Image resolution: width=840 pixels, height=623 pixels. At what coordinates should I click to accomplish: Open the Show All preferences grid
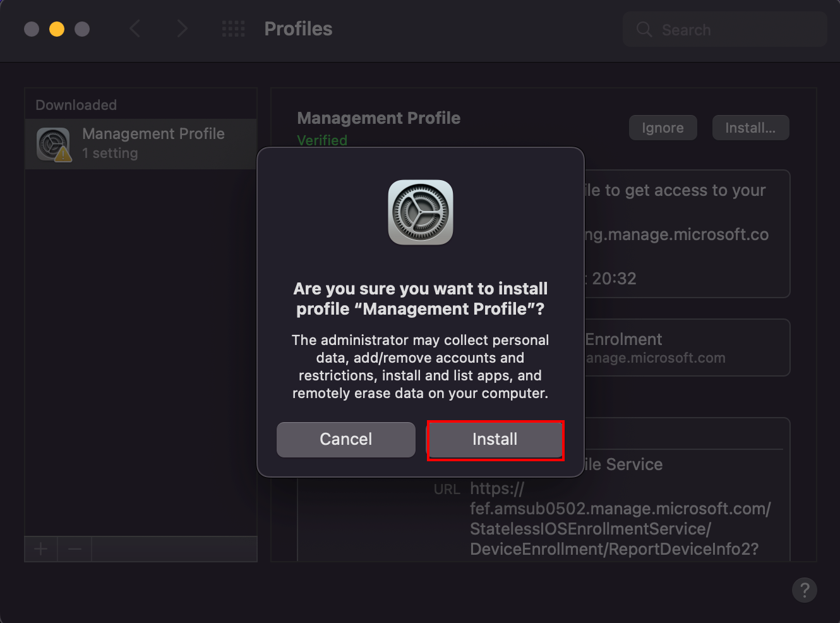click(x=233, y=29)
